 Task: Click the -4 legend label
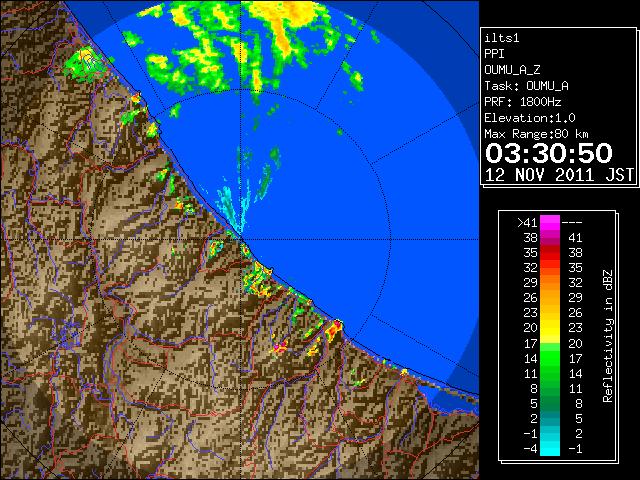pos(530,449)
